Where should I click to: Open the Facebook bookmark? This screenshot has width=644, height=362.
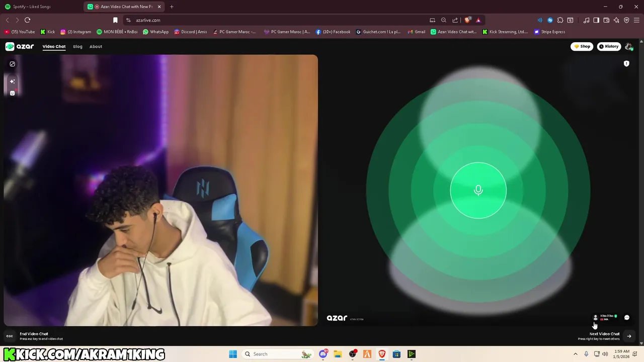point(333,32)
